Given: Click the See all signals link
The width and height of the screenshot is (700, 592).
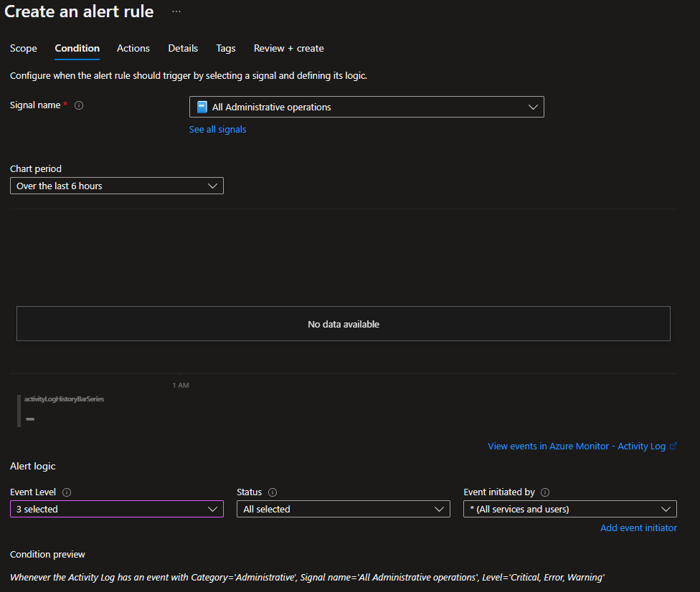Looking at the screenshot, I should point(217,130).
